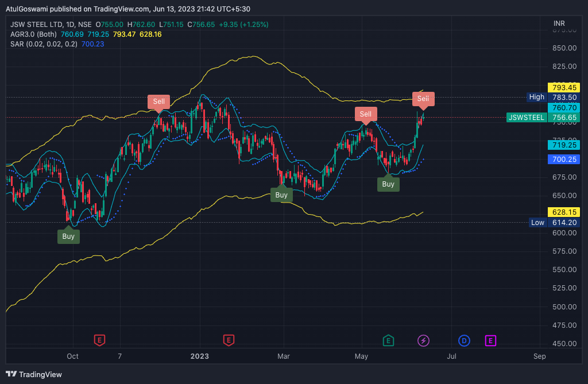Click the AGR3.0 (Both) indicator legend

point(33,34)
